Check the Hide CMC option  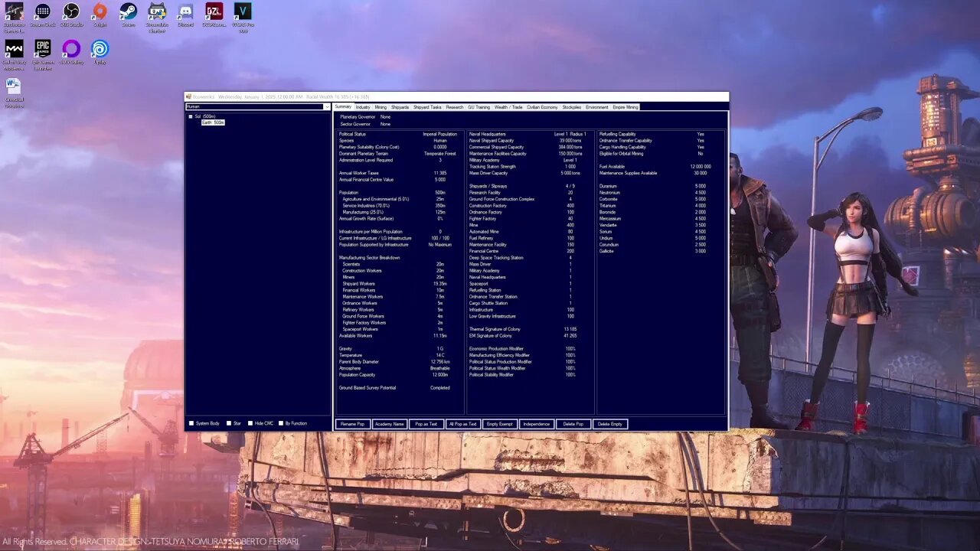(x=250, y=423)
